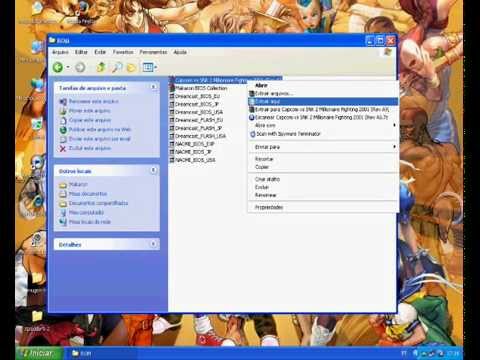This screenshot has height=360, width=480.
Task: Open the Arquivo menu
Action: [x=60, y=52]
